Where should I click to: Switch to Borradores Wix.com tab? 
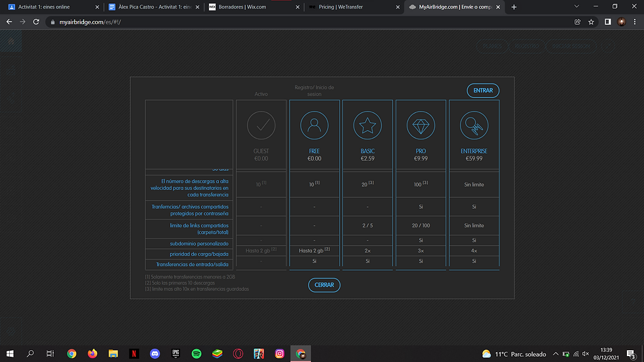[x=254, y=7]
